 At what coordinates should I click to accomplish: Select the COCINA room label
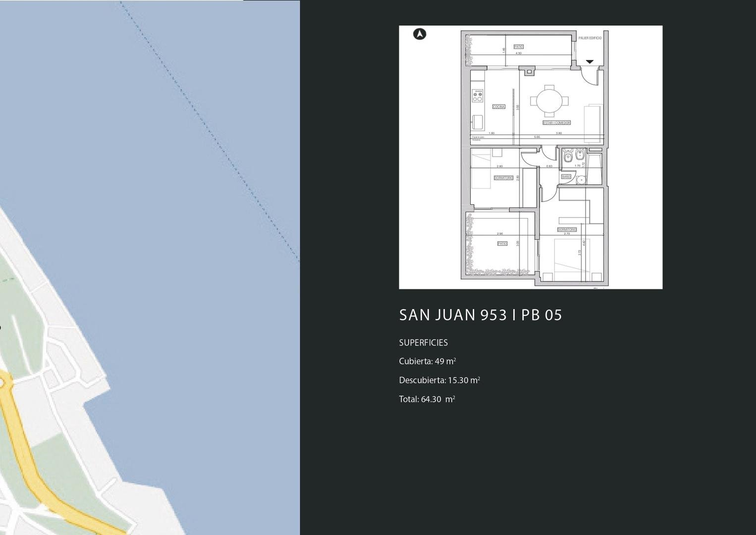(499, 107)
